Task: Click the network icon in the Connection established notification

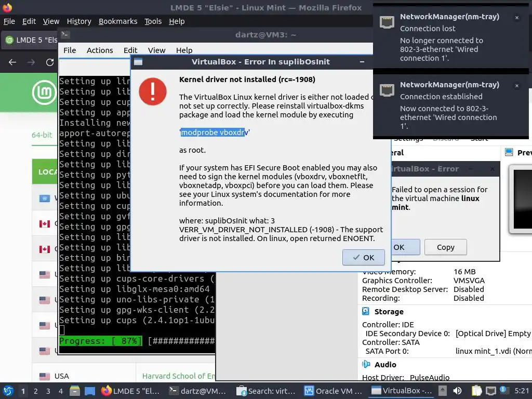Action: click(x=387, y=90)
